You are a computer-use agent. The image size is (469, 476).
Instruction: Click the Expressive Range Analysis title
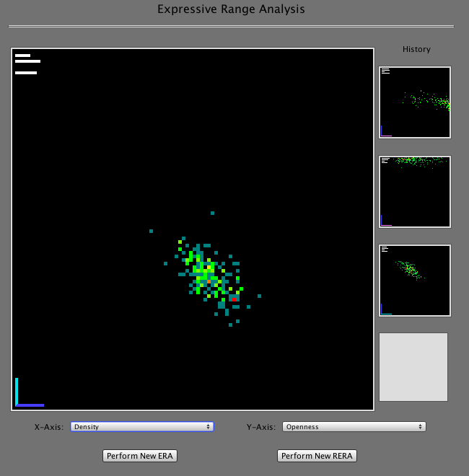231,9
